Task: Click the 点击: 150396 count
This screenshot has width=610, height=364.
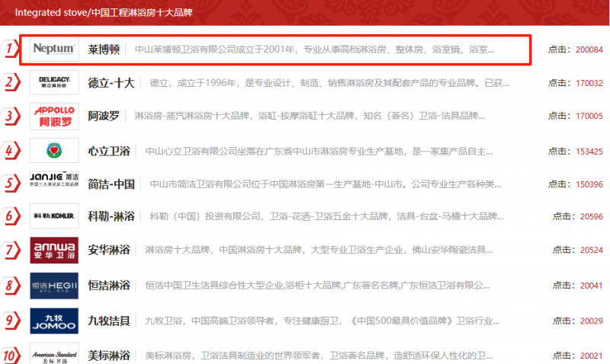Action: 576,184
